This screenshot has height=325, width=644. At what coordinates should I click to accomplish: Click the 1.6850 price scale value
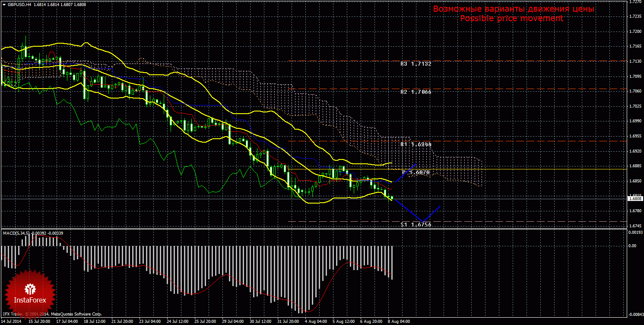pos(635,181)
